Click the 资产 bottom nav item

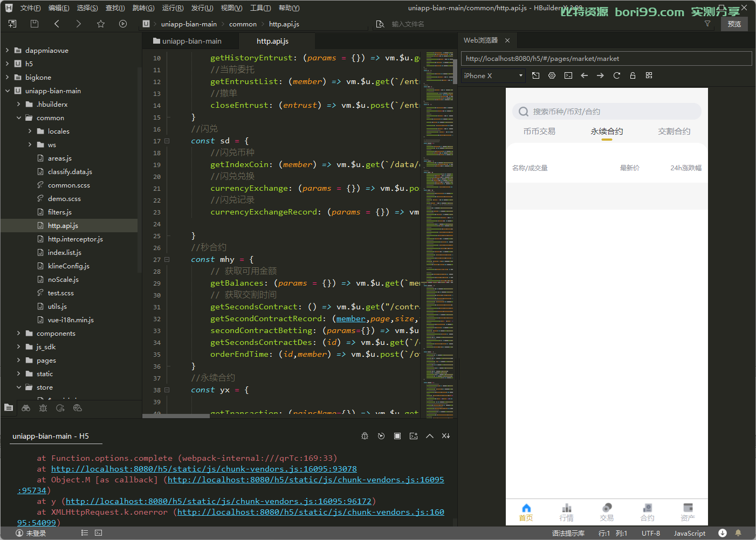pos(688,513)
